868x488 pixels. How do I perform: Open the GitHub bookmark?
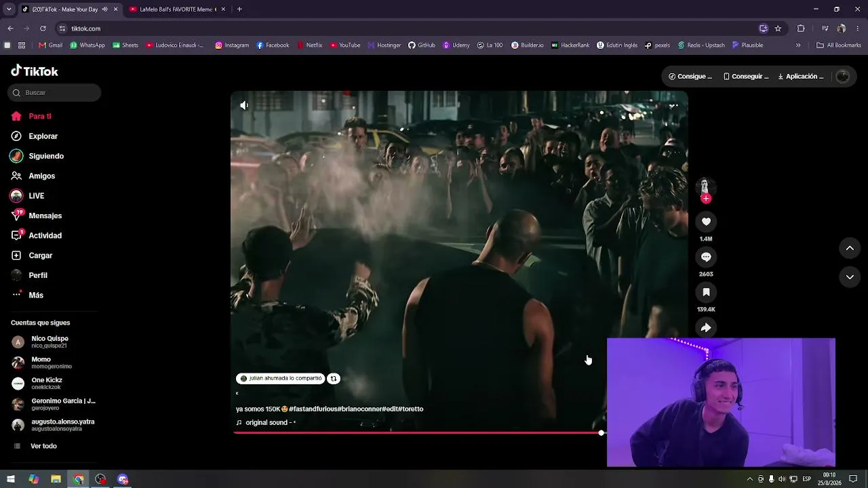point(422,45)
